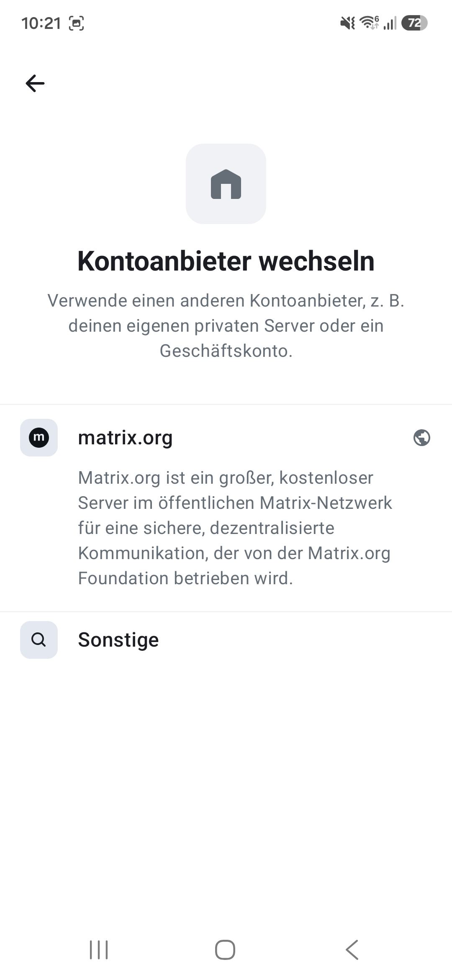This screenshot has width=452, height=980.
Task: Tap the home server icon tile
Action: point(226,184)
